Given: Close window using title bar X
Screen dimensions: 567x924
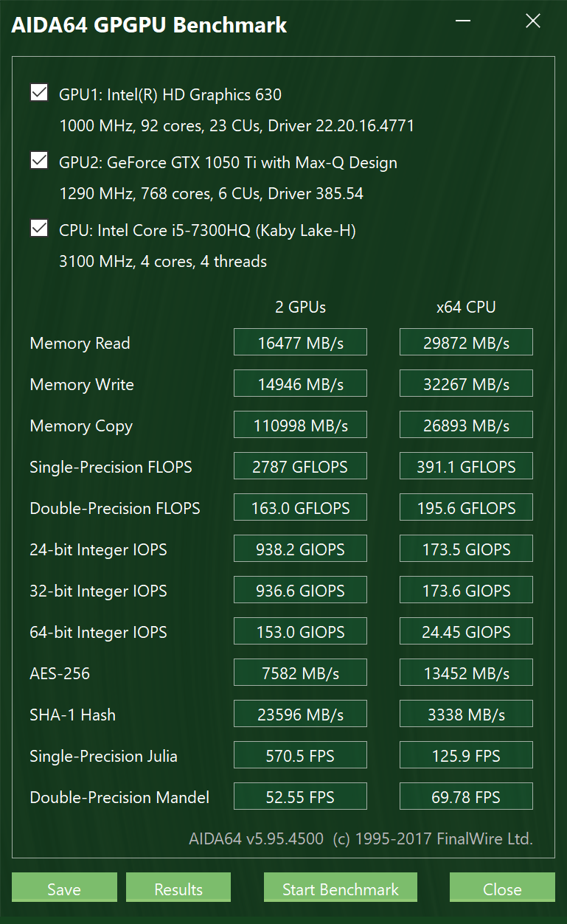Looking at the screenshot, I should [x=533, y=21].
